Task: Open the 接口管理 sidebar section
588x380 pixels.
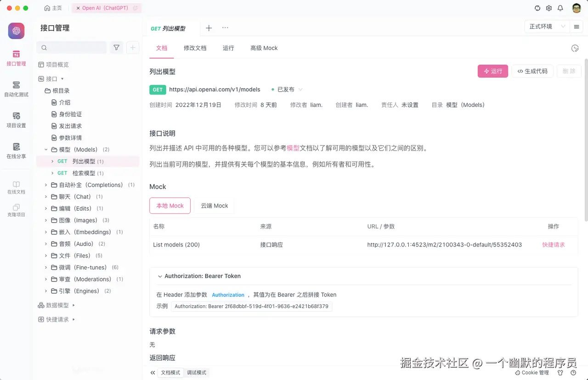Action: coord(16,58)
